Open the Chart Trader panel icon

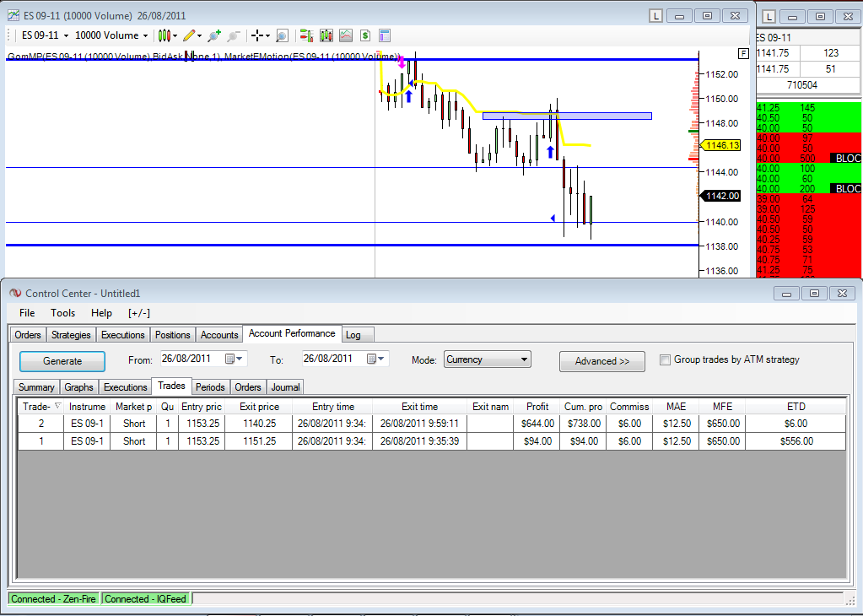click(306, 35)
